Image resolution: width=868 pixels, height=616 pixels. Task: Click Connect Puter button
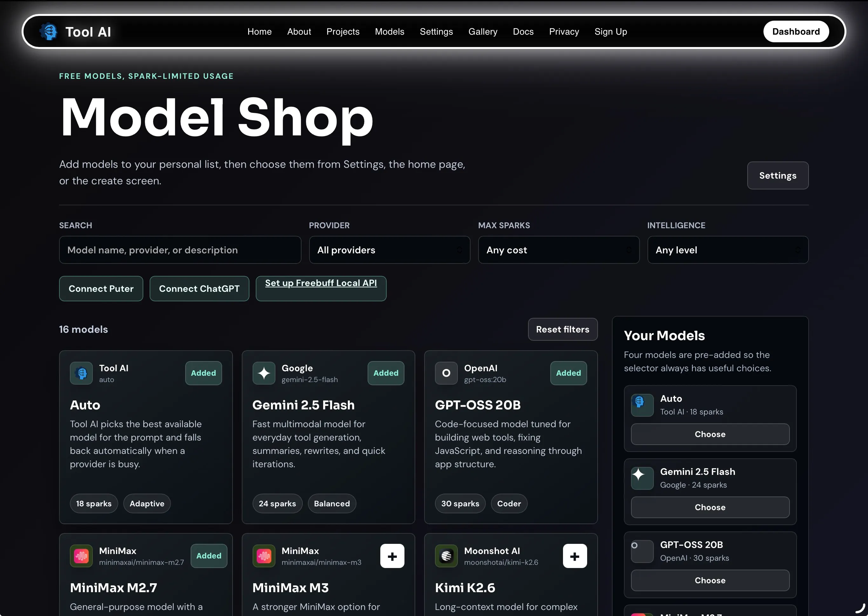pos(101,289)
